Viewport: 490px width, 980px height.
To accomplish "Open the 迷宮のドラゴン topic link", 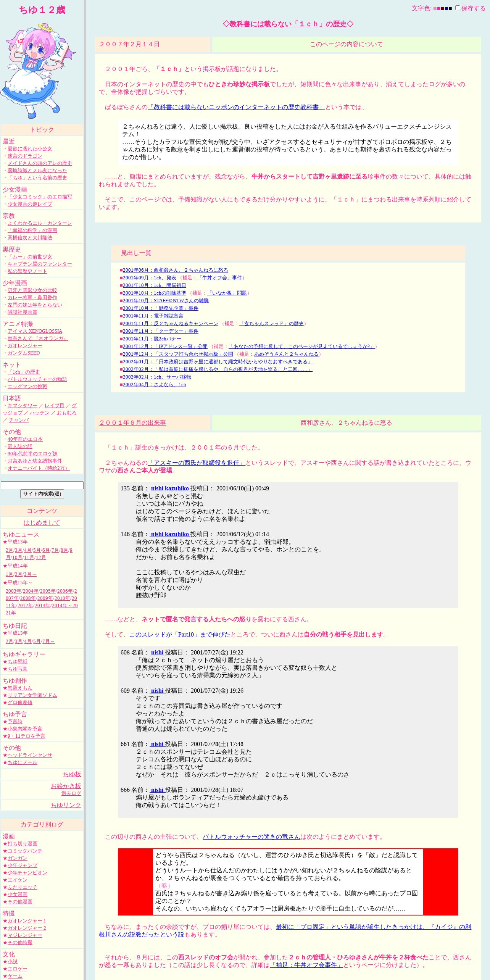I will click(x=25, y=156).
